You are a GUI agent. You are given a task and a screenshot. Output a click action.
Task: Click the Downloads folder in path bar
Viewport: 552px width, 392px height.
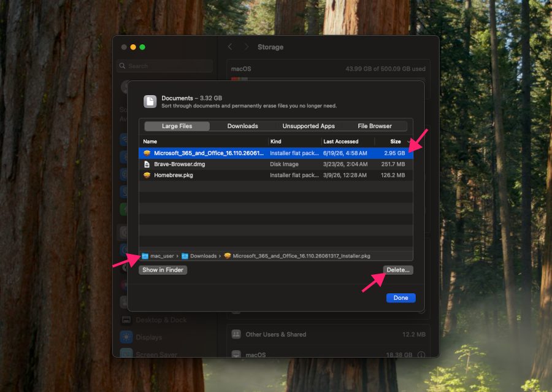199,256
